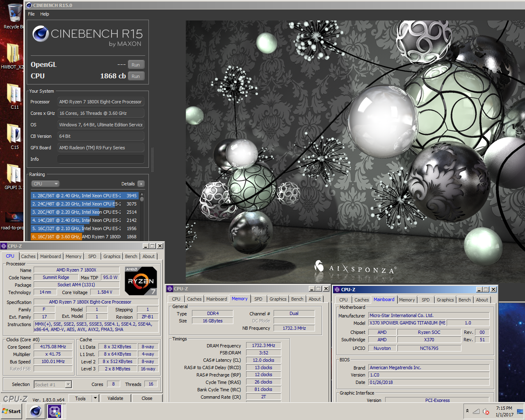Select ranking row '1. 28C/56T @ 2.40 GHz'
525x420 pixels.
[x=84, y=196]
